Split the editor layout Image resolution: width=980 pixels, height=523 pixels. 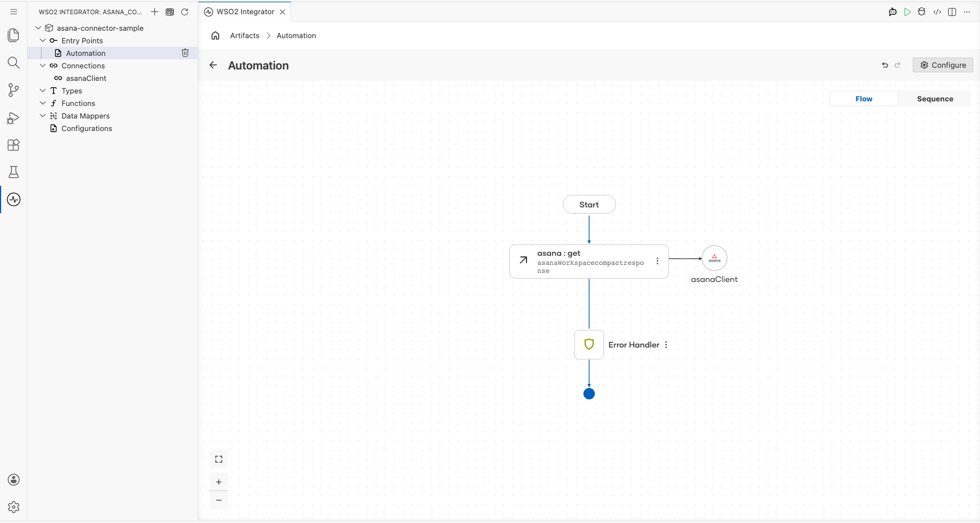(952, 11)
